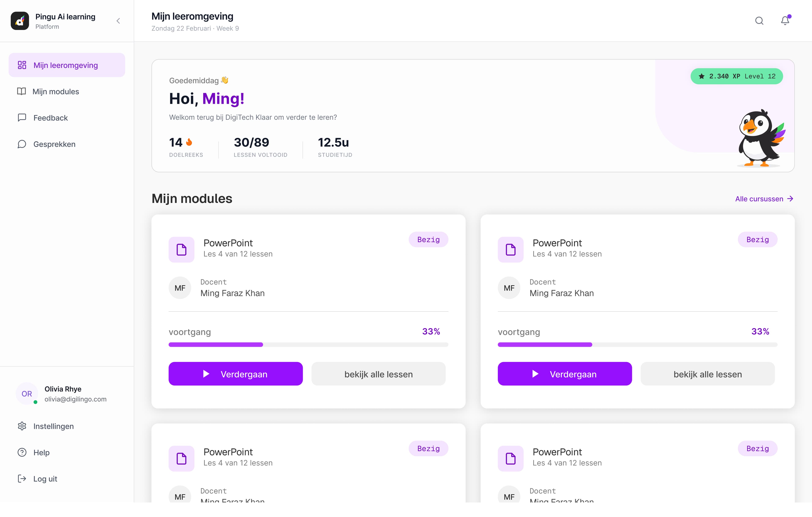Click the Mijn leeromgeving dashboard grid icon
The height and width of the screenshot is (517, 812).
click(x=22, y=65)
